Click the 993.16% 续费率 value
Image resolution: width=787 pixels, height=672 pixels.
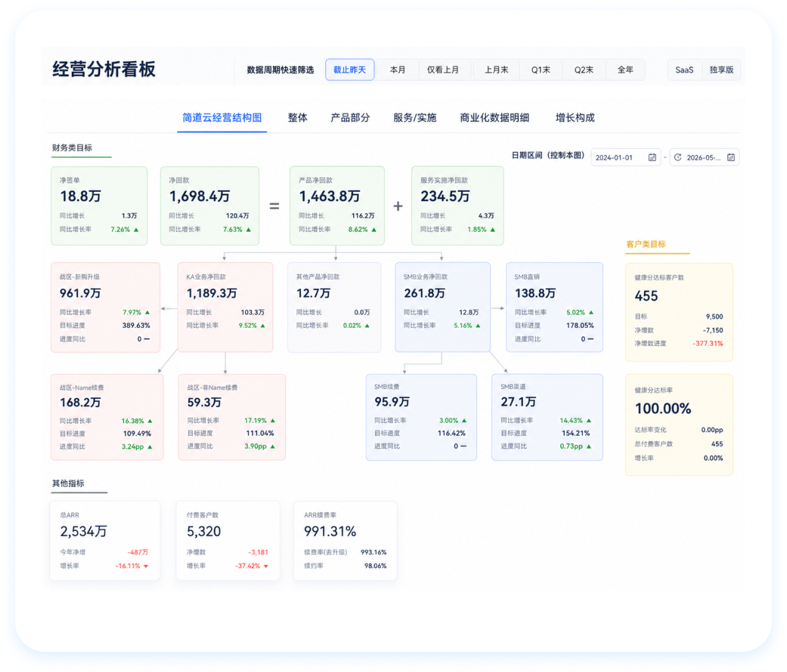(x=373, y=552)
